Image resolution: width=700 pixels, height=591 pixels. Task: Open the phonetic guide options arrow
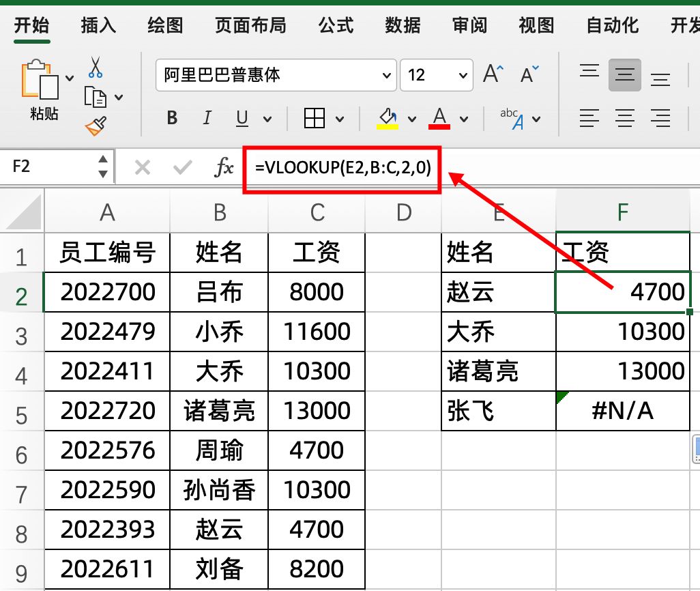tap(537, 119)
